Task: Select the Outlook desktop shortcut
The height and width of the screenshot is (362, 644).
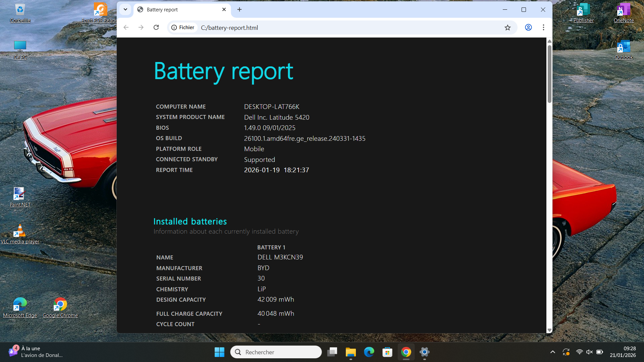Action: [x=624, y=50]
